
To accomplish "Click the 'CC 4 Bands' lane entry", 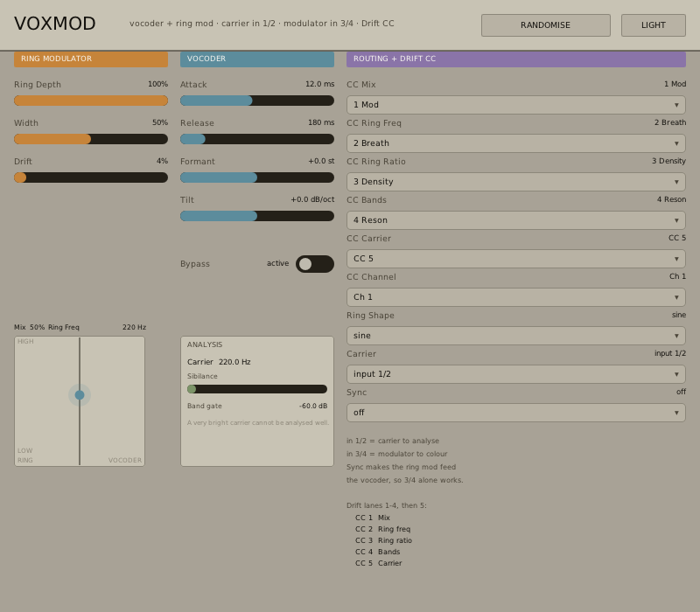I will (x=377, y=552).
